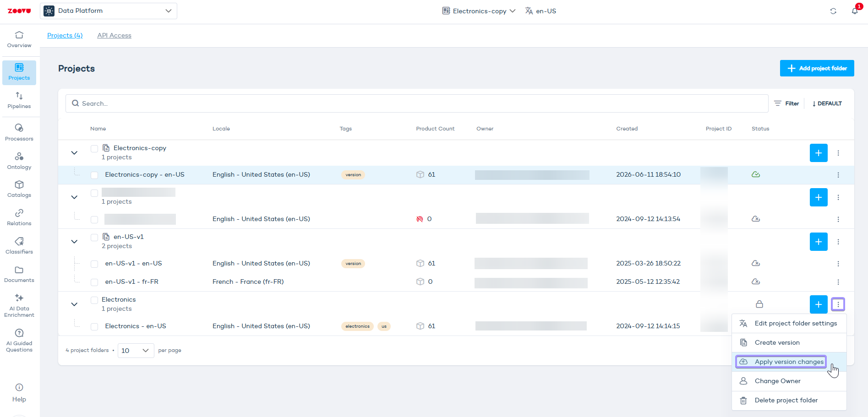Image resolution: width=868 pixels, height=417 pixels.
Task: Open the Electronics-copy - en-US project
Action: [x=145, y=175]
